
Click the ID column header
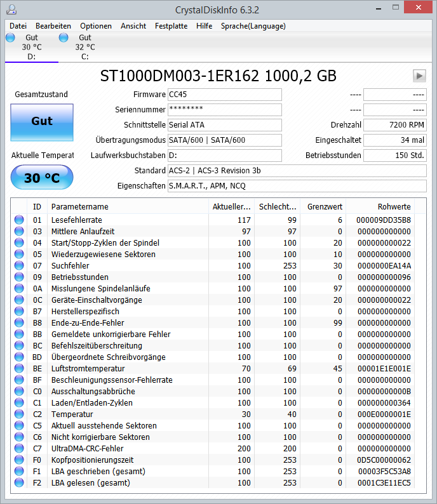point(37,207)
